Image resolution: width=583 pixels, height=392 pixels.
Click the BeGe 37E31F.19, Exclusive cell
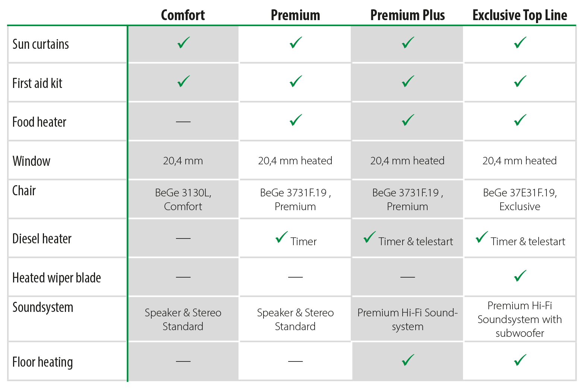[x=520, y=199]
